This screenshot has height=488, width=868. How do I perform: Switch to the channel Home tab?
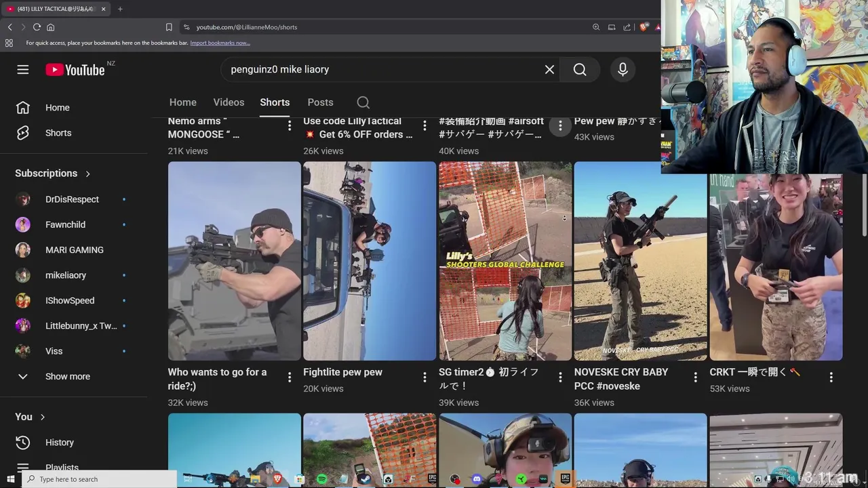(183, 102)
